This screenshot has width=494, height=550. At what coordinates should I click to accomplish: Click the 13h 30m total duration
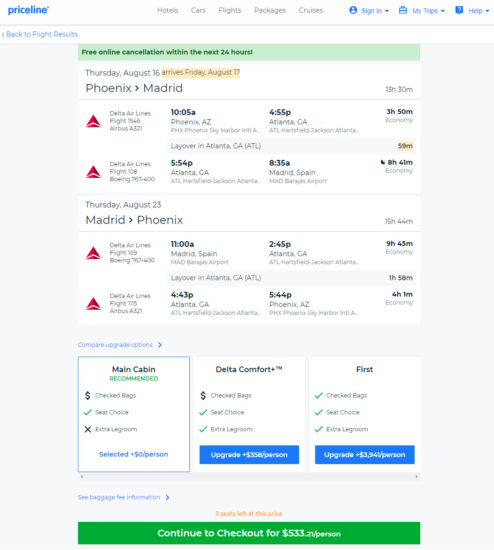(399, 89)
